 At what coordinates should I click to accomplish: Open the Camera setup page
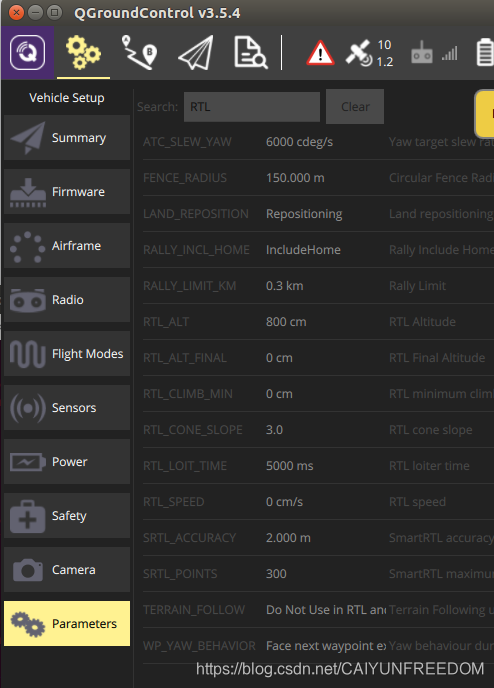67,570
